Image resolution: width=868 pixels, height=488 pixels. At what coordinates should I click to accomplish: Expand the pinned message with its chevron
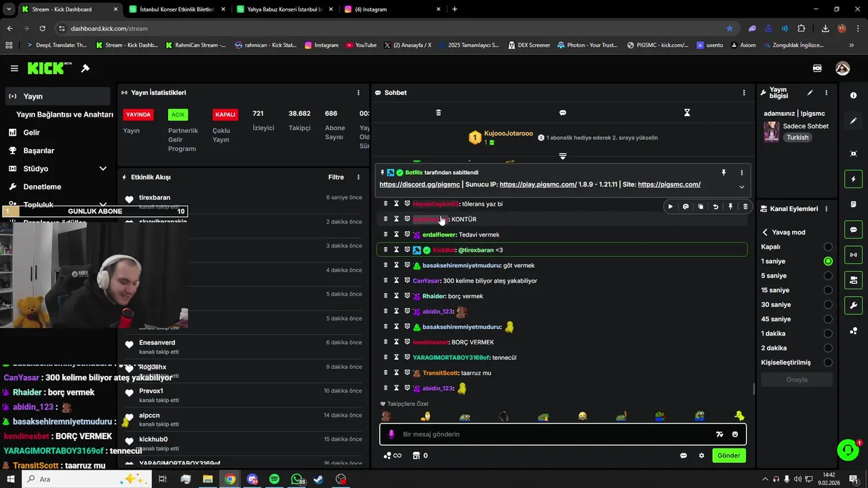click(x=741, y=187)
